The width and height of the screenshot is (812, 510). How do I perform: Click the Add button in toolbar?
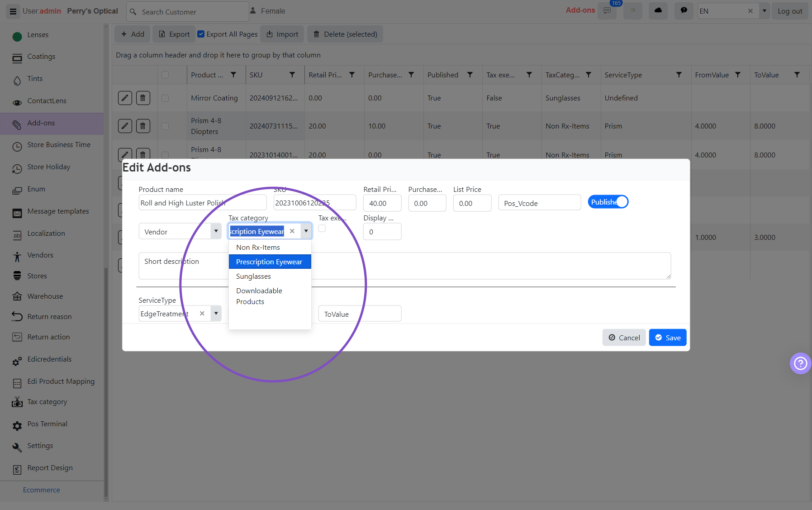click(x=132, y=34)
